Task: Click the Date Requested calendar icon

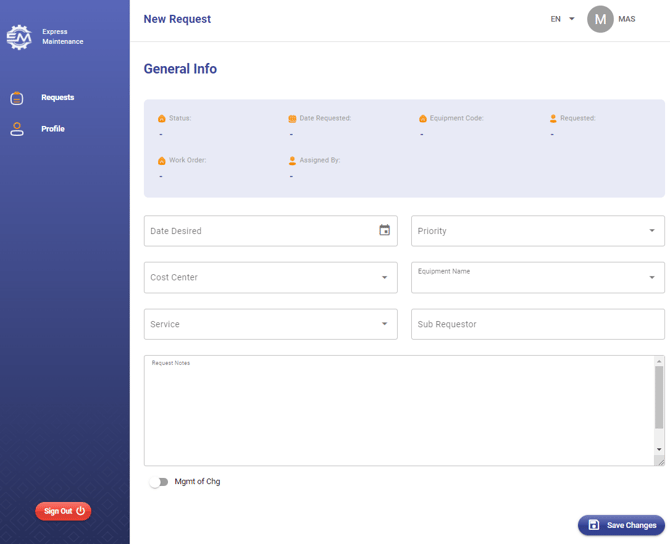Action: pyautogui.click(x=292, y=119)
